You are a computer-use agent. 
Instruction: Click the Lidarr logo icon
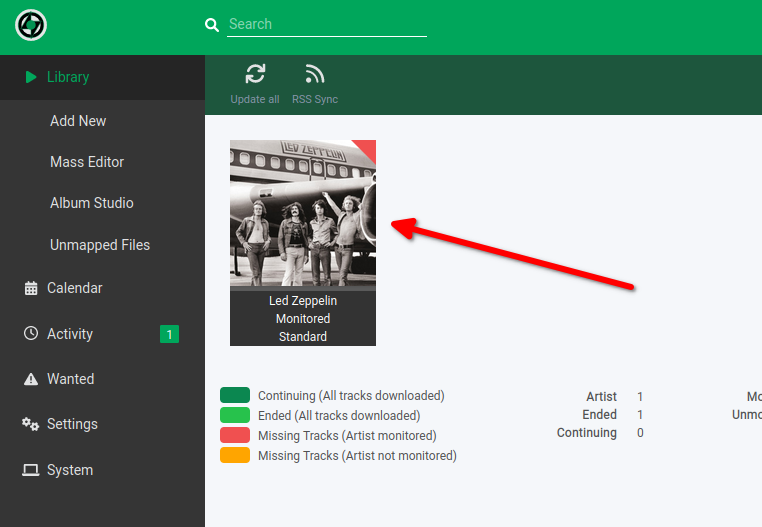point(31,25)
